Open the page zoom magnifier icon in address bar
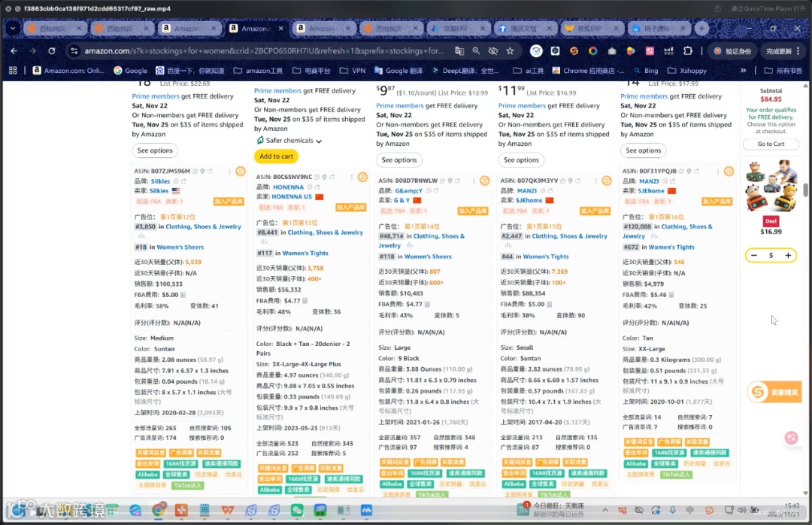 [476, 51]
